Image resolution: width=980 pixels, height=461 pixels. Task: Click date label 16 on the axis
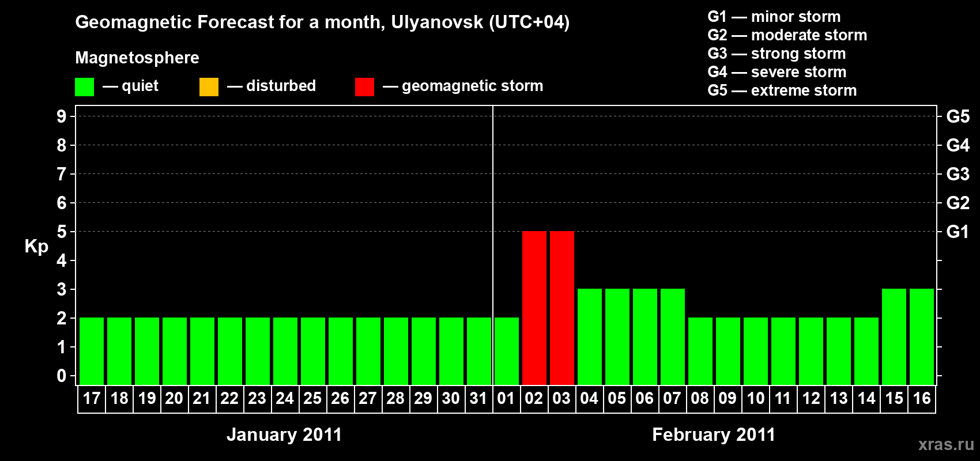point(922,398)
